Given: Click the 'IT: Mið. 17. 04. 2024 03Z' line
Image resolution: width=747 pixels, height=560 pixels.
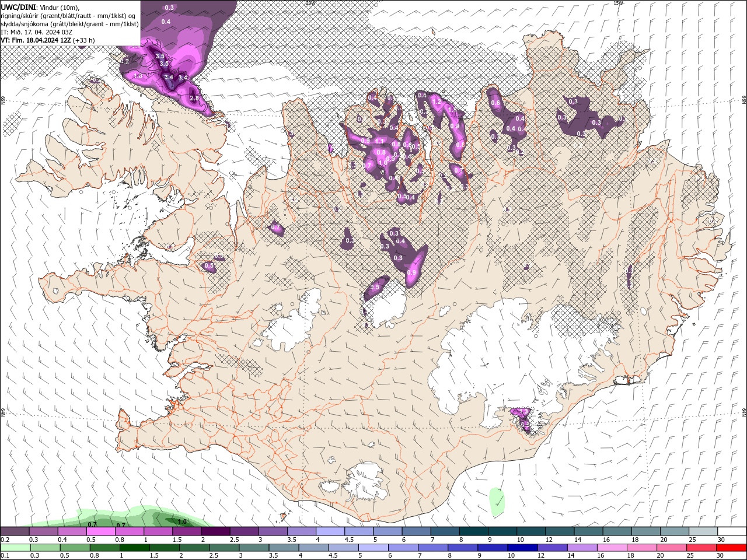Looking at the screenshot, I should 36,32.
